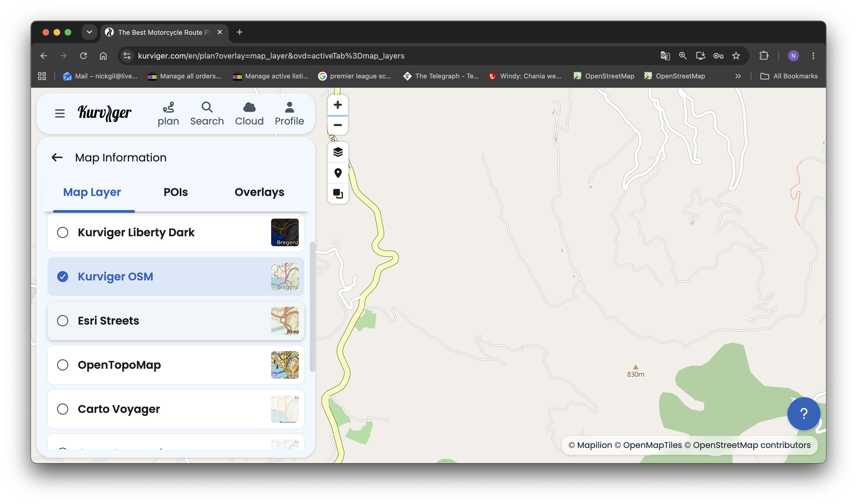Open the Manage all orders bookmark
Viewport: 857px width, 504px height.
point(184,76)
